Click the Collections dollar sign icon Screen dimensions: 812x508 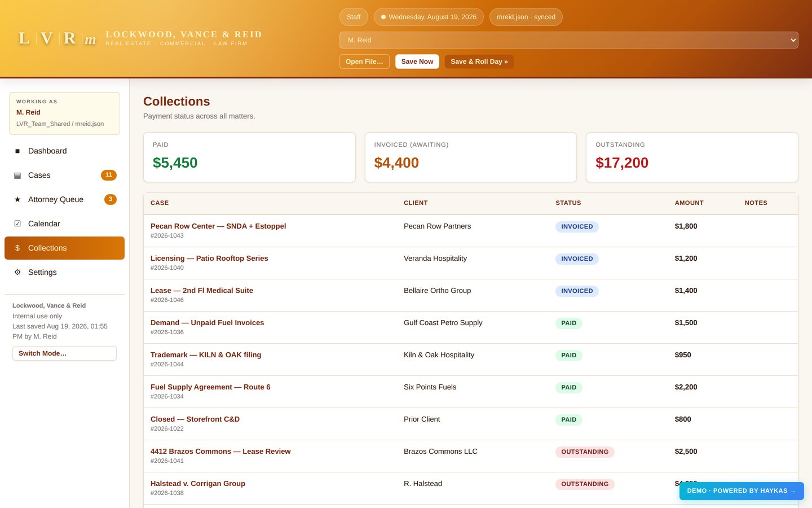tap(17, 248)
